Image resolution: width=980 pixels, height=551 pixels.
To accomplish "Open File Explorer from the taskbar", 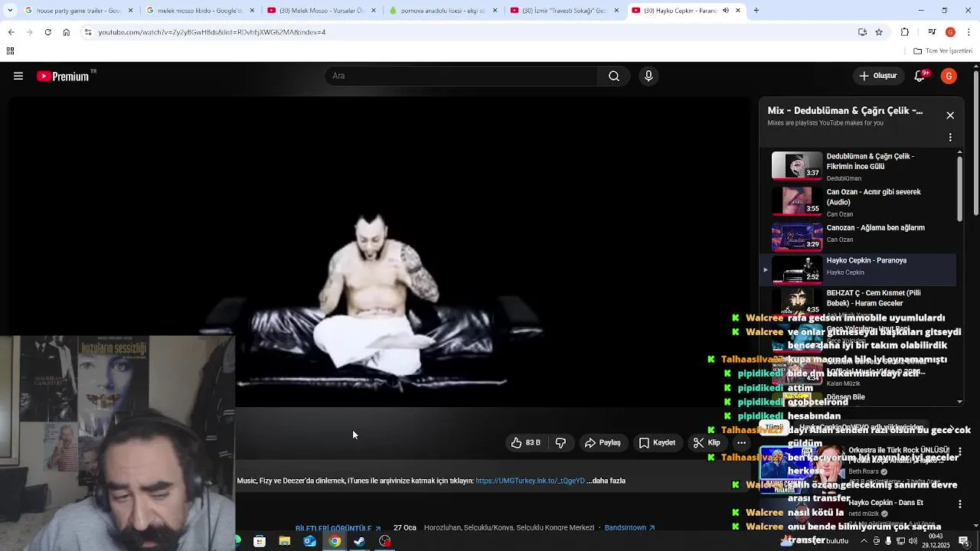I will coord(284,541).
